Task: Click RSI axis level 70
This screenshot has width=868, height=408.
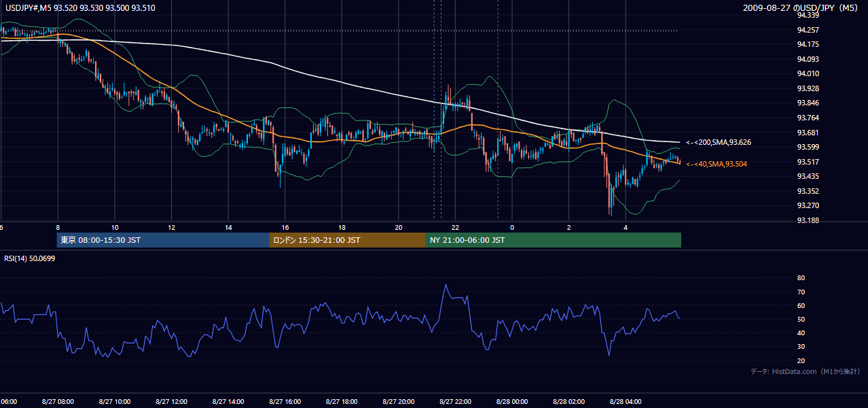Action: [801, 292]
